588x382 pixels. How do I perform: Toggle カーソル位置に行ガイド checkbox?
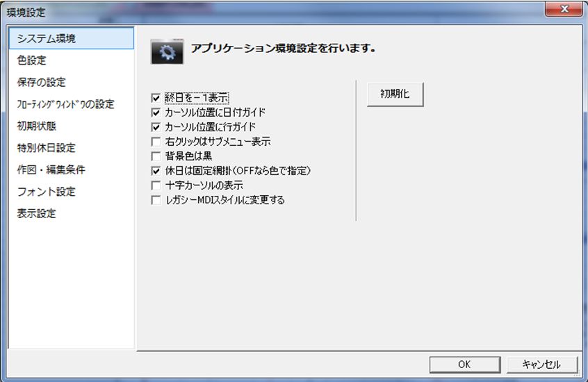(156, 127)
